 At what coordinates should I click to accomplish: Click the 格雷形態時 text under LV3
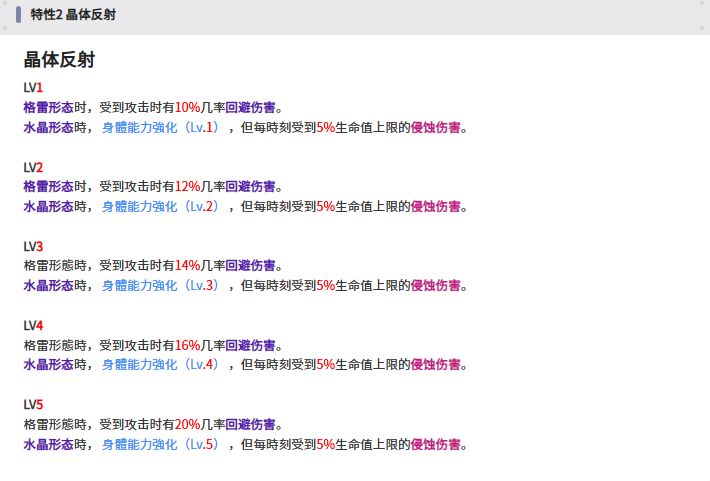tap(55, 265)
